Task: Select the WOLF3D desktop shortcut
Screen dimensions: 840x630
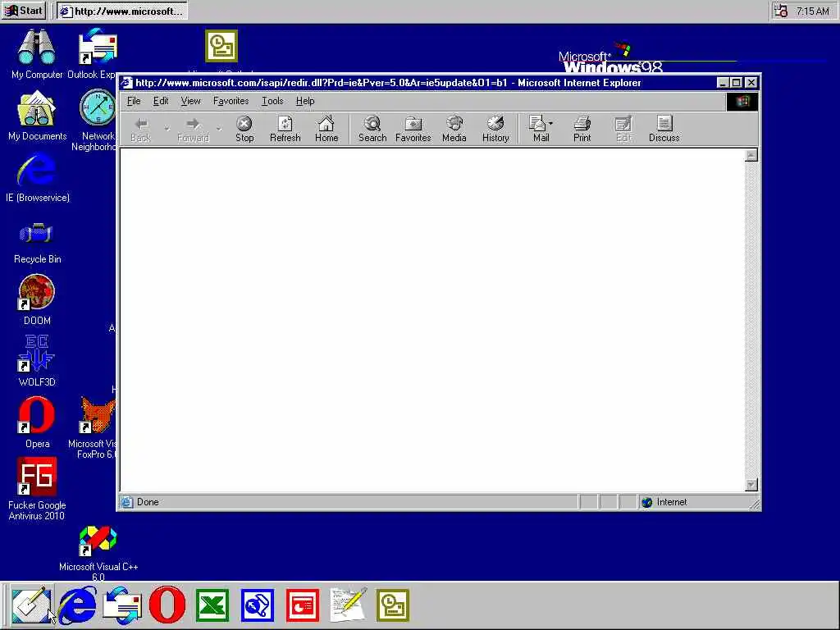Action: pos(37,361)
